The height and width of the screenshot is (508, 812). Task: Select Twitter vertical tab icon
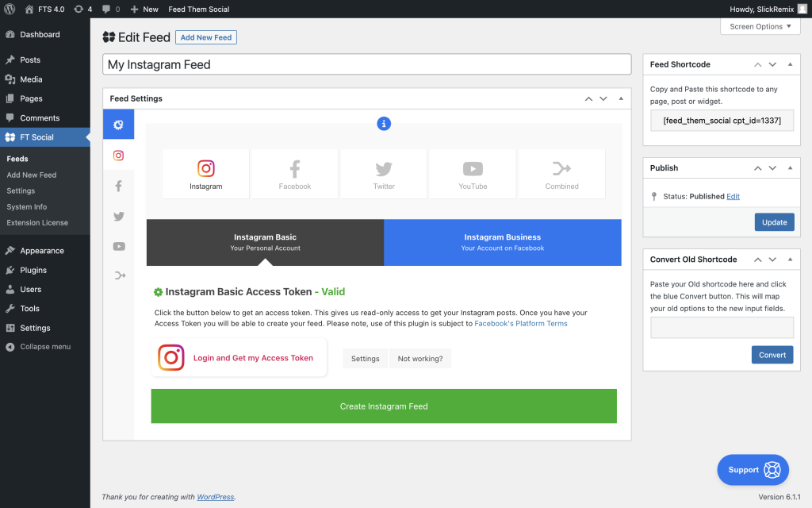point(119,216)
